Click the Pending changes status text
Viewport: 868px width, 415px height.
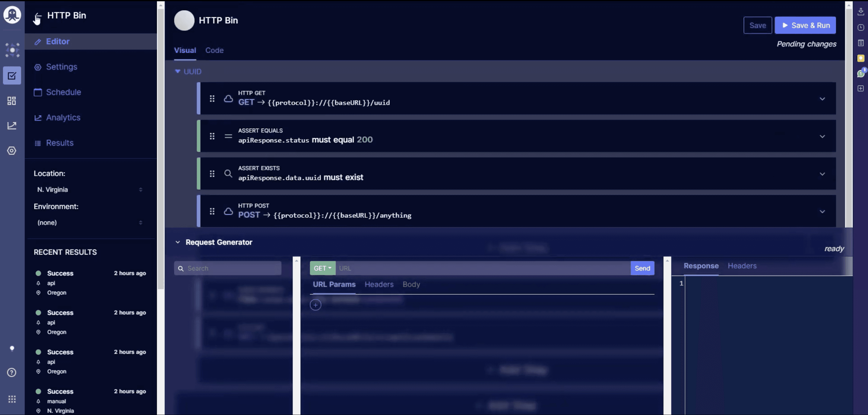(x=806, y=44)
